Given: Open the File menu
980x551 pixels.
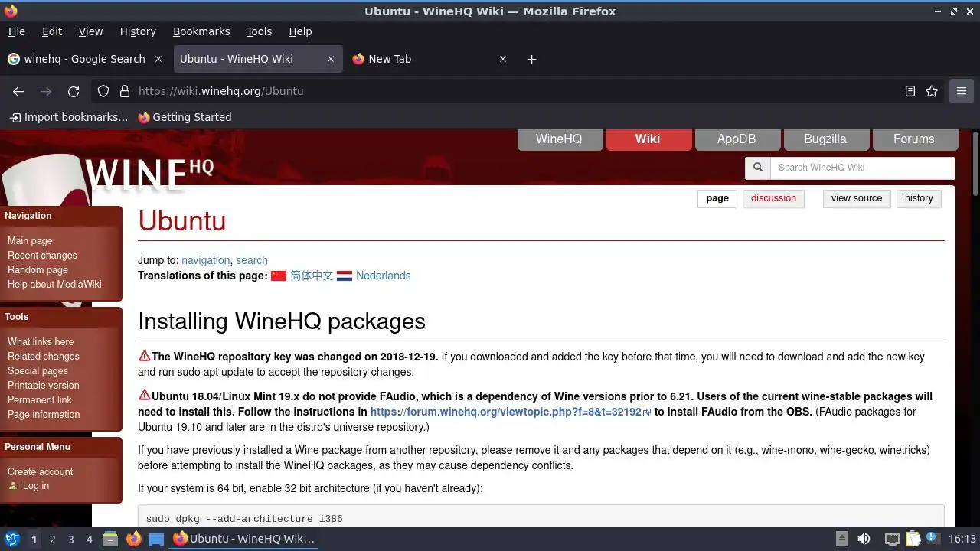Looking at the screenshot, I should [x=17, y=31].
